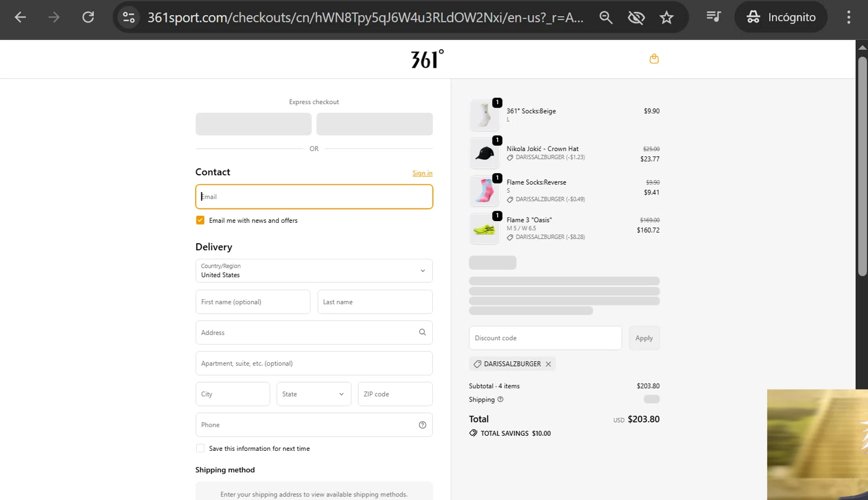Click the Subtotal · 4 items label
Image resolution: width=868 pixels, height=500 pixels.
point(494,386)
